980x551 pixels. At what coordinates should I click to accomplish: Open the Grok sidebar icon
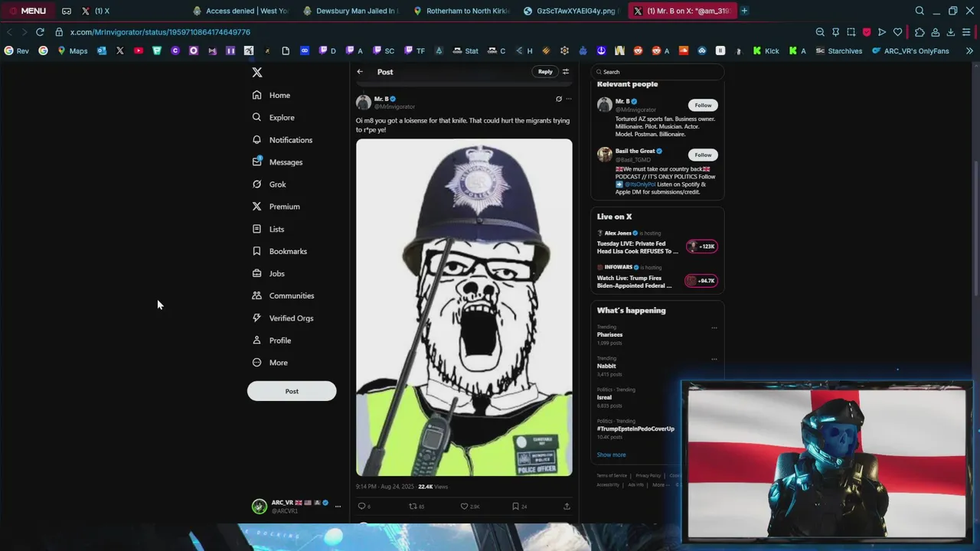tap(256, 184)
